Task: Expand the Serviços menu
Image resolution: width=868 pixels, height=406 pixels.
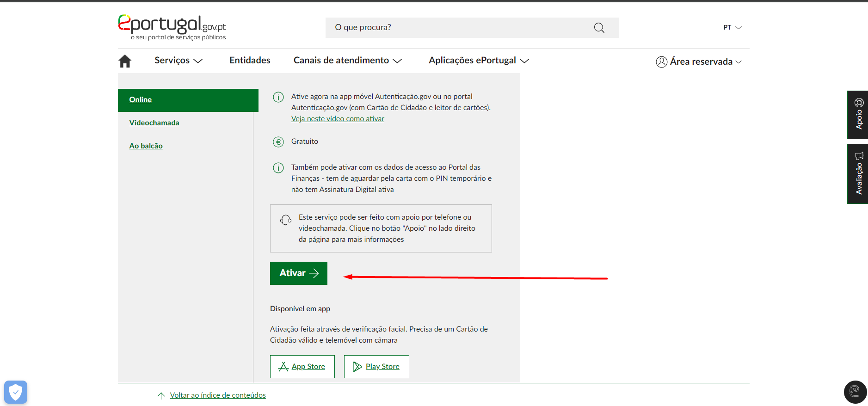Action: pos(179,61)
